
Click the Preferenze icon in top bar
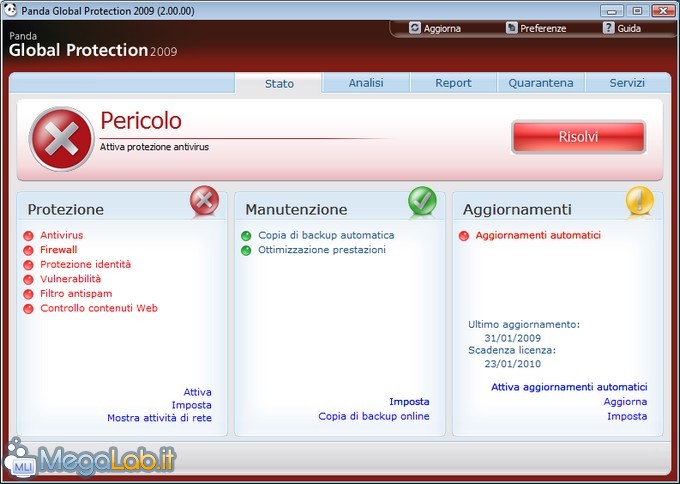click(511, 28)
